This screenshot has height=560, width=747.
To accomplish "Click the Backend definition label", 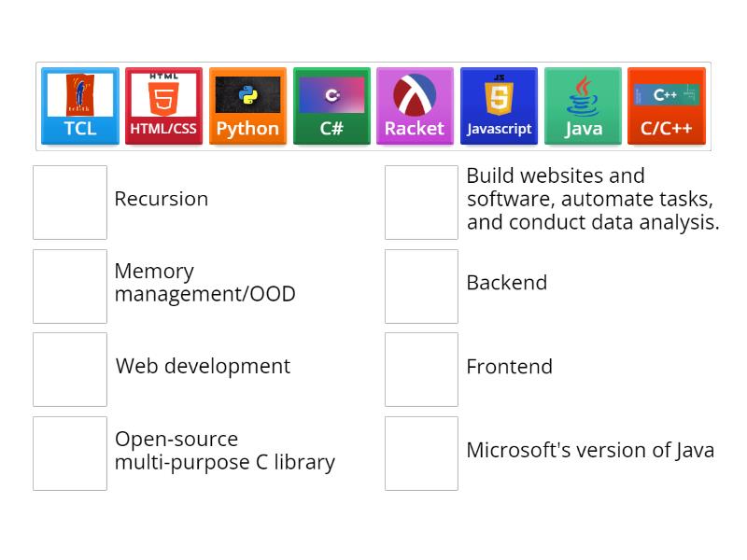I will click(x=506, y=283).
